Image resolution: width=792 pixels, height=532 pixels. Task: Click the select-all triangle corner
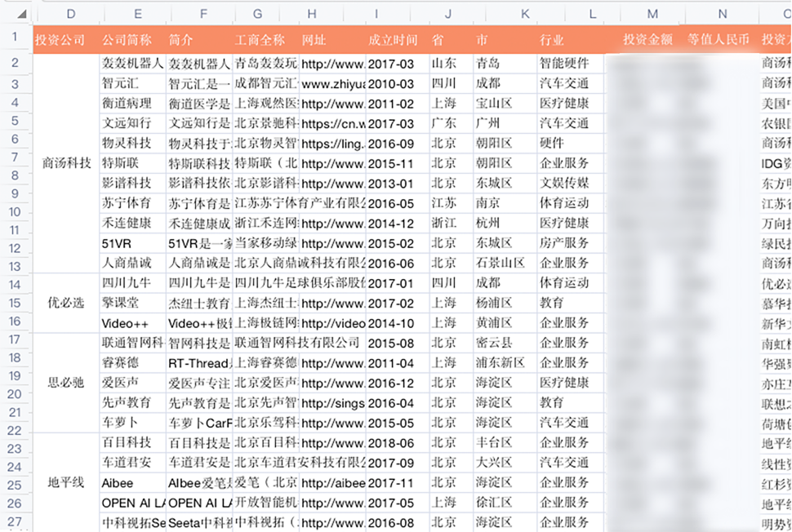coord(22,14)
